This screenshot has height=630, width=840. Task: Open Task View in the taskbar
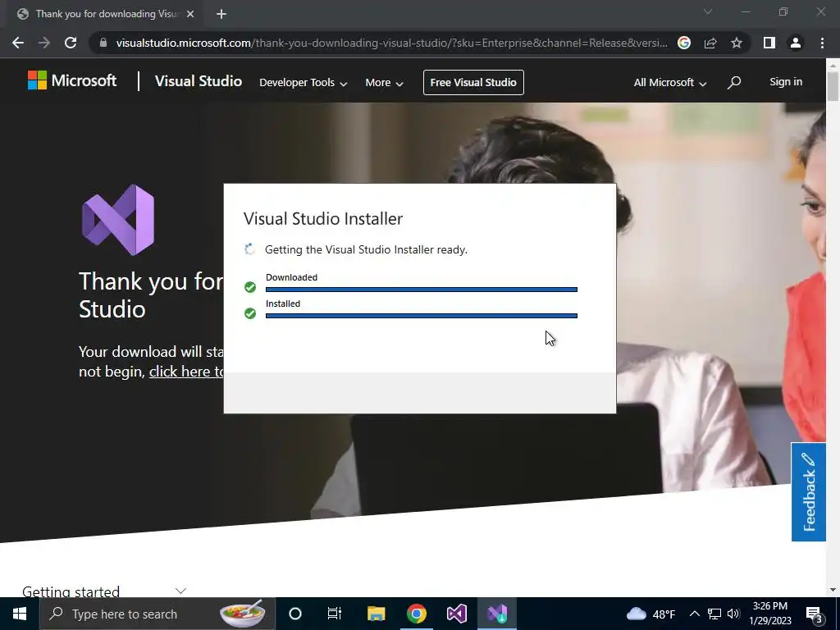click(x=335, y=614)
